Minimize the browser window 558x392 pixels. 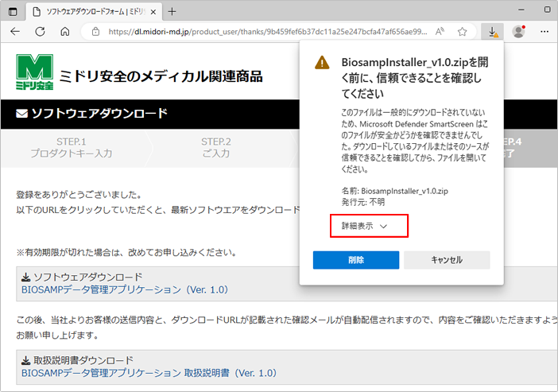(521, 10)
